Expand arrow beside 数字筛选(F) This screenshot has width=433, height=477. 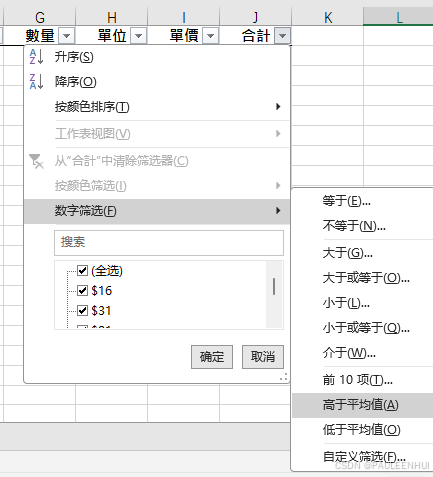click(x=278, y=211)
